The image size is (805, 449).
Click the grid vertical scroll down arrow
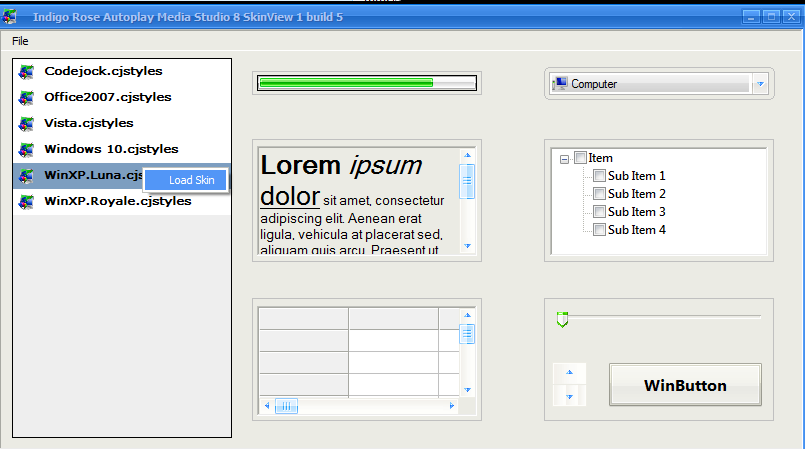(467, 390)
